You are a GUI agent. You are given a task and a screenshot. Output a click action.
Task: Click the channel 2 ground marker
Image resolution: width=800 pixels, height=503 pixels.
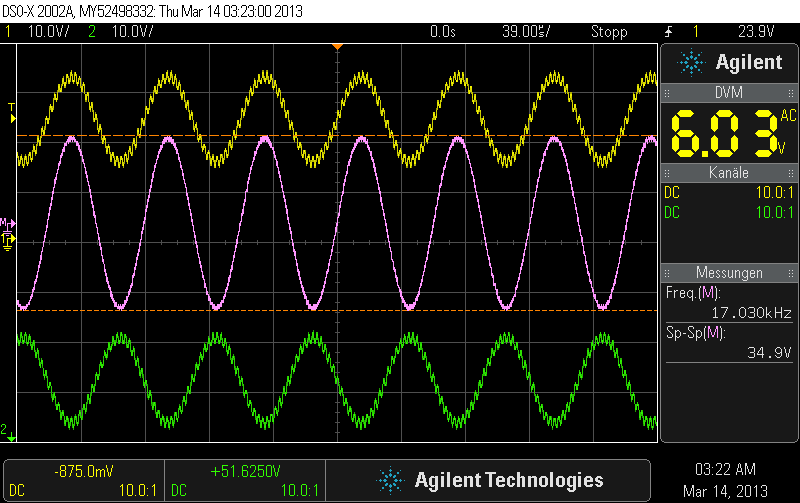click(7, 431)
